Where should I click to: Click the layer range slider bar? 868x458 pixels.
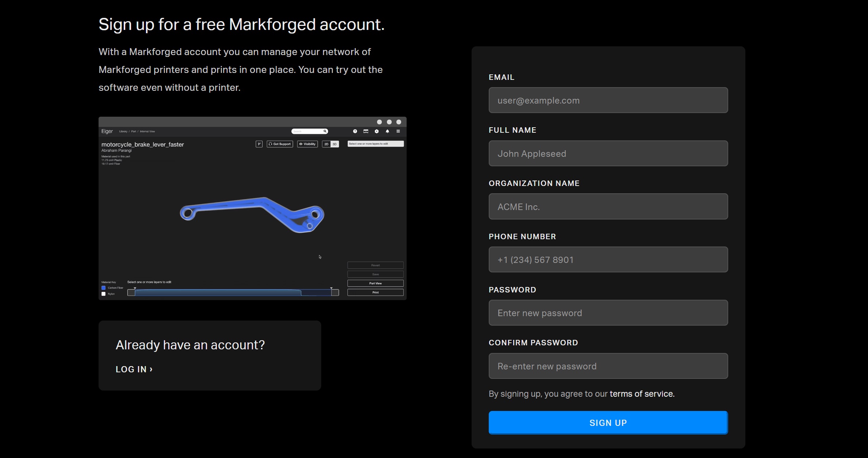[x=233, y=292]
